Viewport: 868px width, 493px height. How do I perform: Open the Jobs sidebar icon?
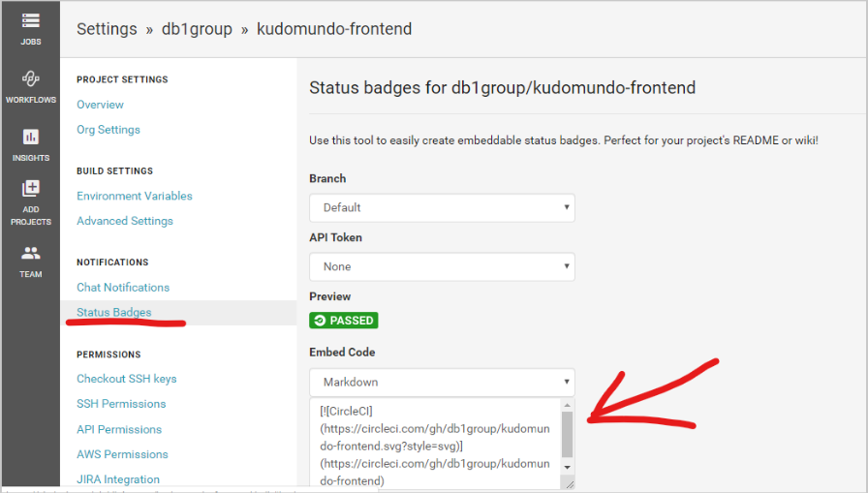click(x=30, y=29)
